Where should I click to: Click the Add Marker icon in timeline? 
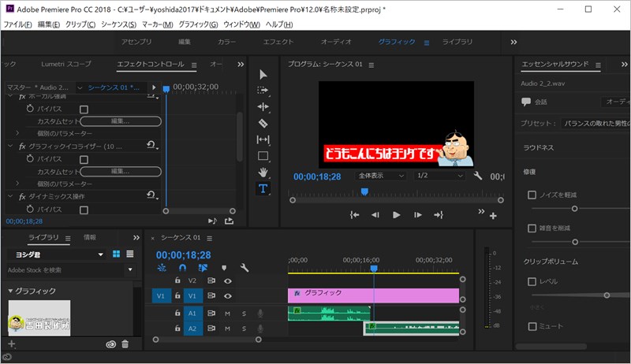coord(224,268)
